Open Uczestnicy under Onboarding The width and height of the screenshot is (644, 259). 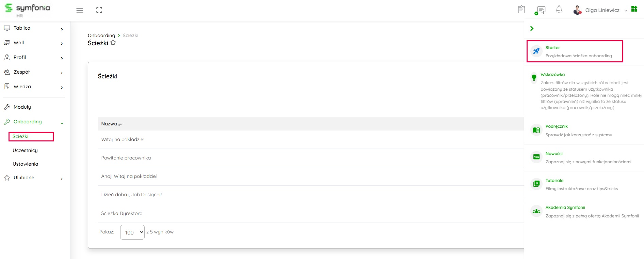pyautogui.click(x=26, y=150)
